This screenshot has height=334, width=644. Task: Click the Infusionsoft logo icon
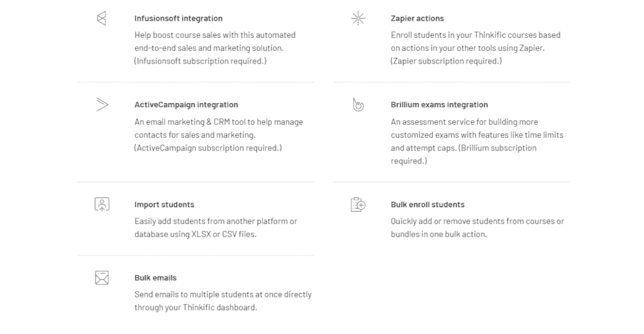(102, 19)
